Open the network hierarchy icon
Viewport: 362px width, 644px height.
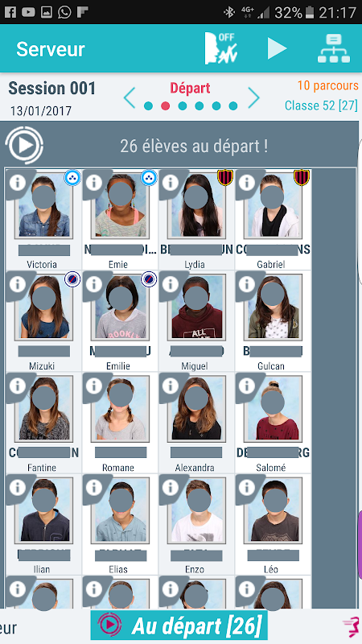334,48
